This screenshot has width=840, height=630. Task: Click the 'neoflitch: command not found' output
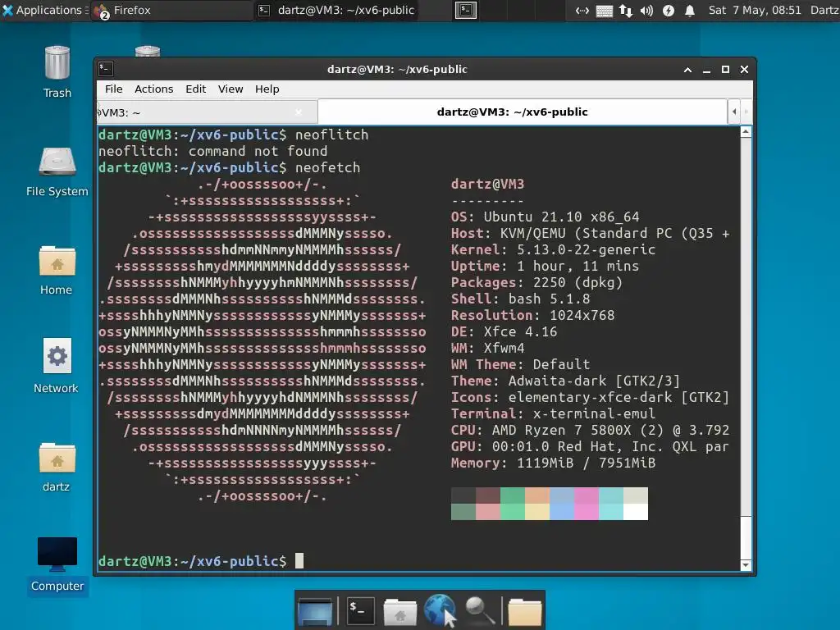coord(212,151)
